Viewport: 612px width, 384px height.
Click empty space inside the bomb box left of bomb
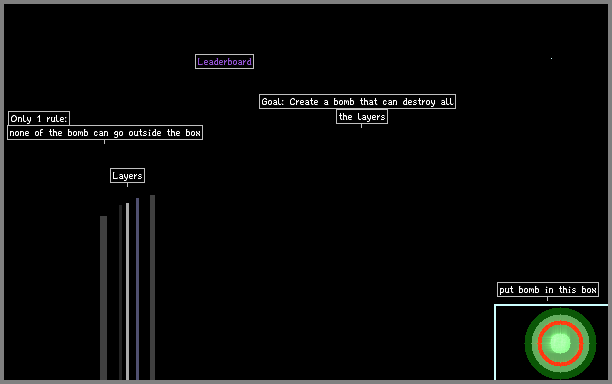point(509,343)
